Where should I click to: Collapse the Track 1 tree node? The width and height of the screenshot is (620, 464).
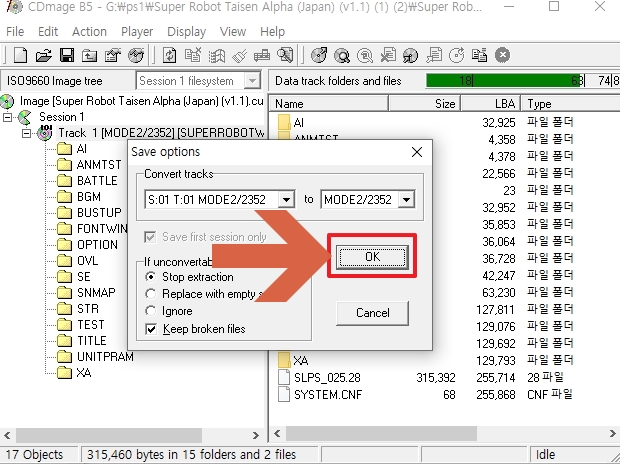[26, 133]
